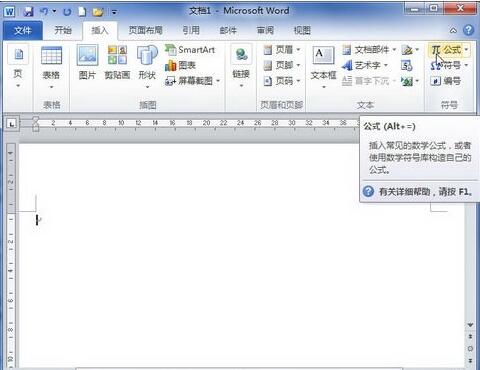Open the select browse object button
The width and height of the screenshot is (480, 370).
pos(470,349)
